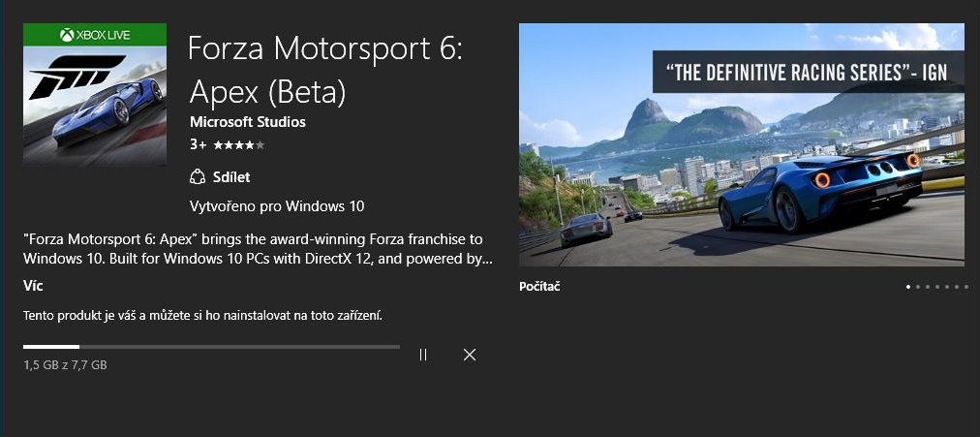980x437 pixels.
Task: Click the four-star rating
Action: point(239,145)
